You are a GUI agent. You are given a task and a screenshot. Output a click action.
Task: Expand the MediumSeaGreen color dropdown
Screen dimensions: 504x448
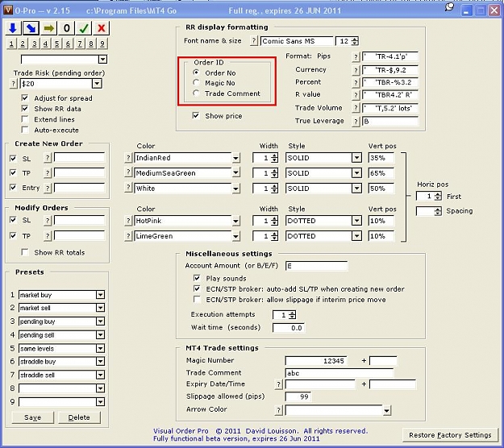coord(235,173)
